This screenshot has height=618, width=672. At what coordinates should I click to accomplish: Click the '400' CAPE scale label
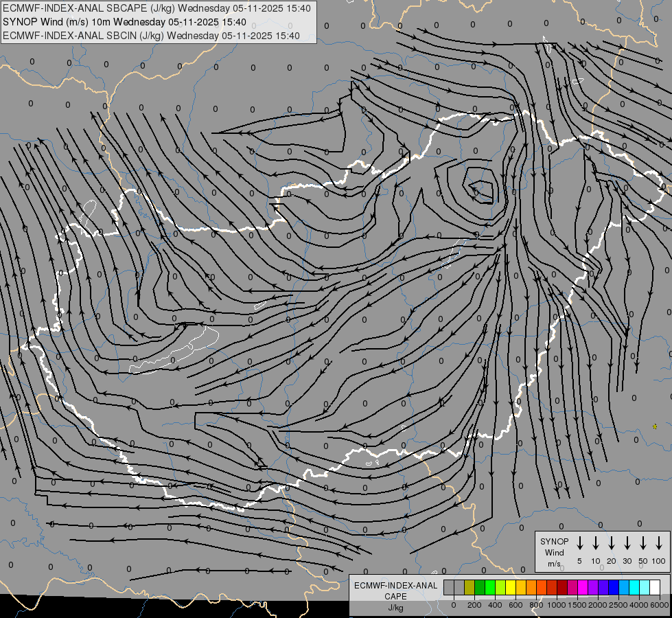click(x=495, y=605)
